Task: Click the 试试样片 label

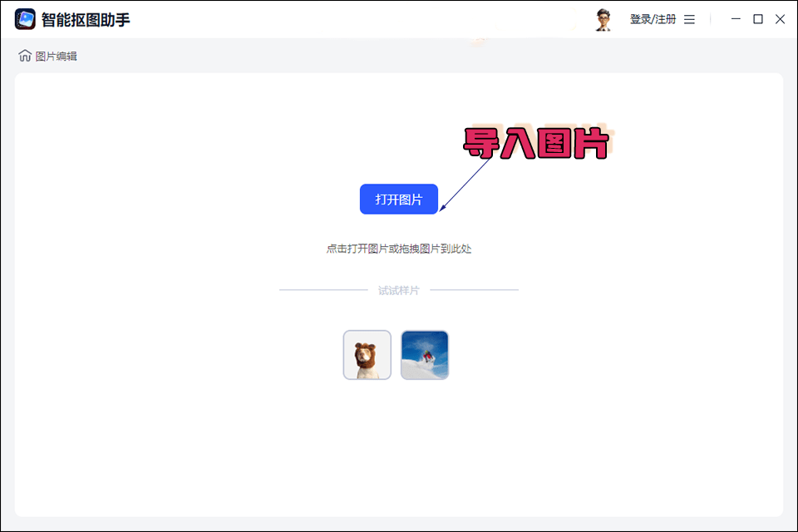Action: pos(398,290)
